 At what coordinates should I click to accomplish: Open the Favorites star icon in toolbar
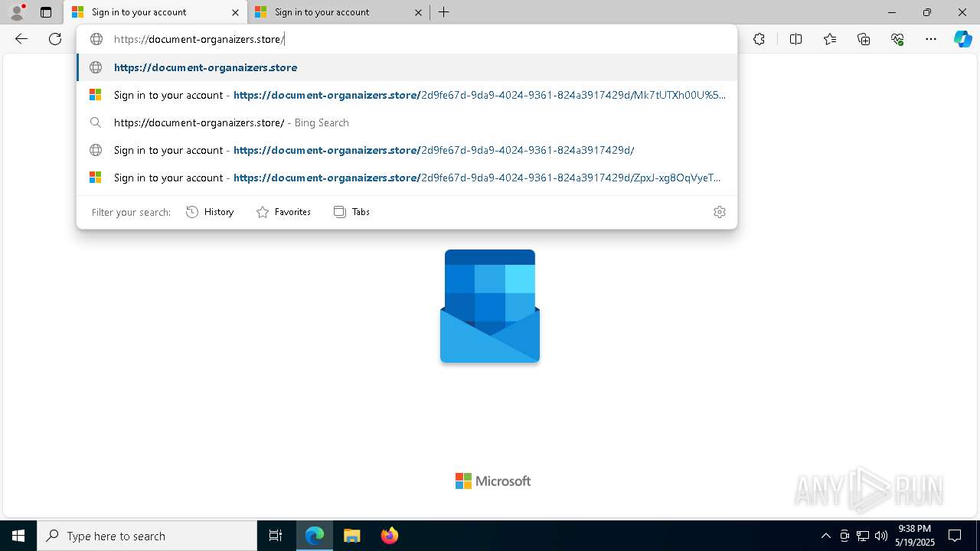pos(830,39)
